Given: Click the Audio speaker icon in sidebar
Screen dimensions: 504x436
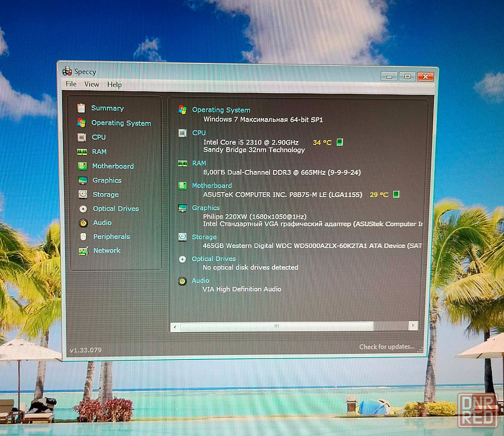Looking at the screenshot, I should [84, 223].
